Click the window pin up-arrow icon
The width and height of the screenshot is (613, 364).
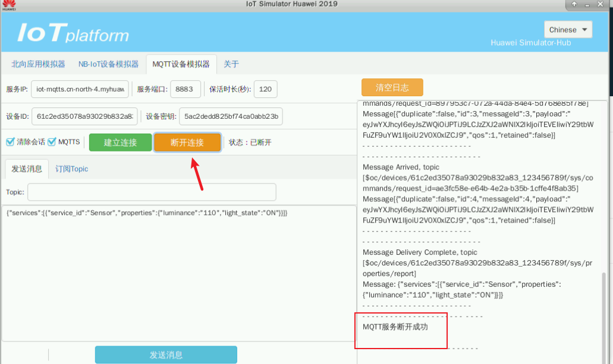pyautogui.click(x=574, y=4)
